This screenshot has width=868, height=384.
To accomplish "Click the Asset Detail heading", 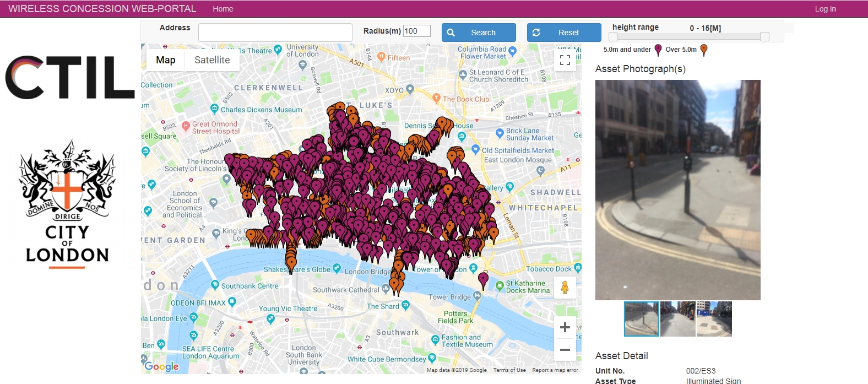I will coord(622,356).
